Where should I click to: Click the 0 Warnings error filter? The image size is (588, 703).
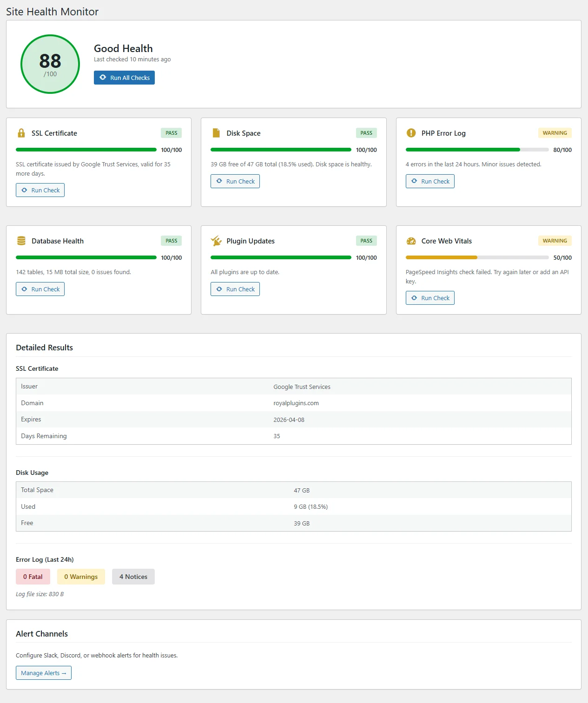[81, 576]
